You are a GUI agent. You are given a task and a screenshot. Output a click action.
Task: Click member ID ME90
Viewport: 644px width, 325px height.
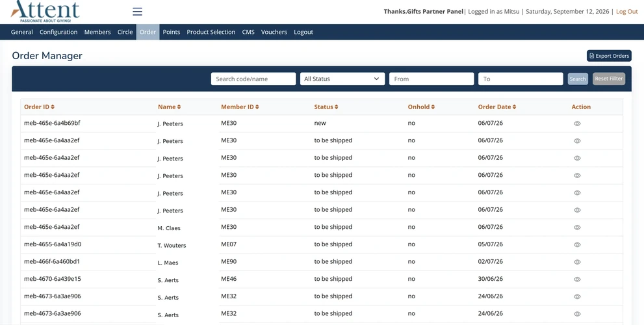(x=229, y=261)
